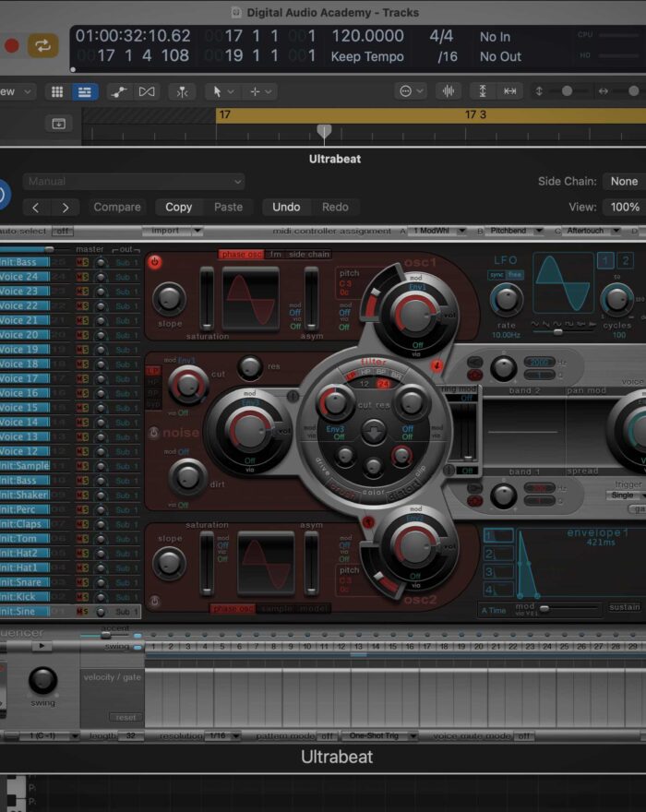Screen dimensions: 646x812
Task: Click the Compare button
Action: click(x=117, y=207)
